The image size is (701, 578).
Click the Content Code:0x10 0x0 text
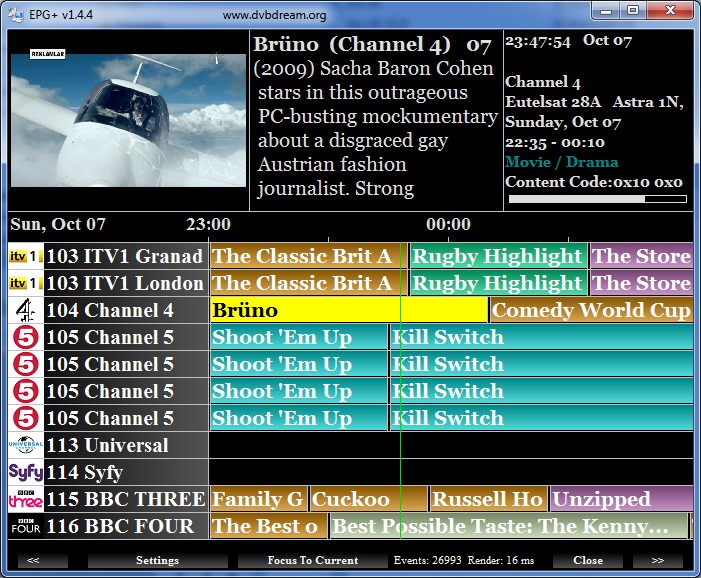594,182
